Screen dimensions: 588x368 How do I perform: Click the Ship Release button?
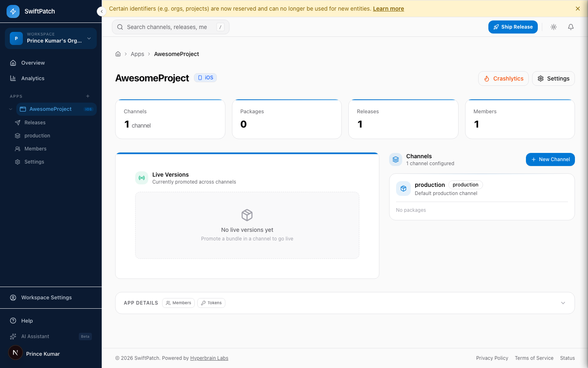point(513,27)
